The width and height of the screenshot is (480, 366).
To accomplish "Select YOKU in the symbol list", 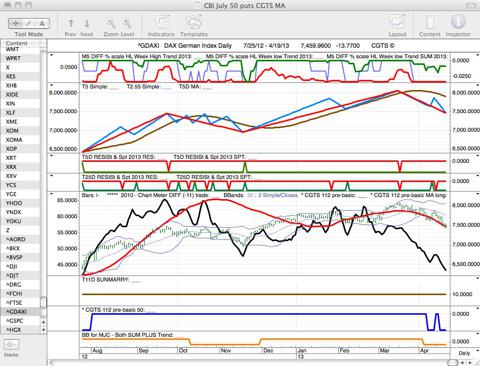I will pyautogui.click(x=21, y=221).
